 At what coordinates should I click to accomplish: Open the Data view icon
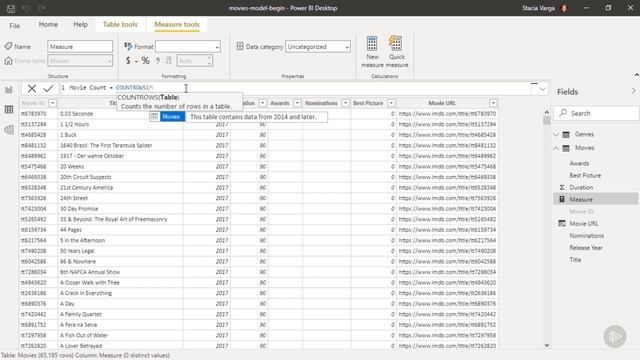(9, 109)
